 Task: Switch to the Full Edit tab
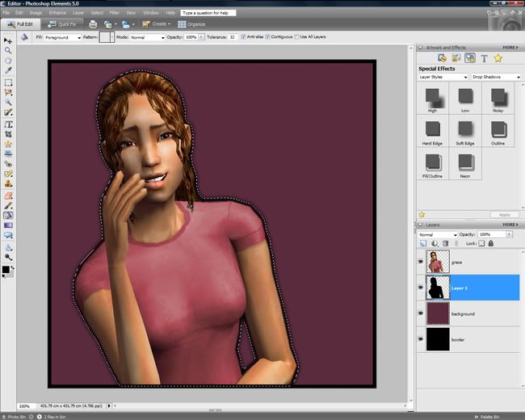coord(20,24)
